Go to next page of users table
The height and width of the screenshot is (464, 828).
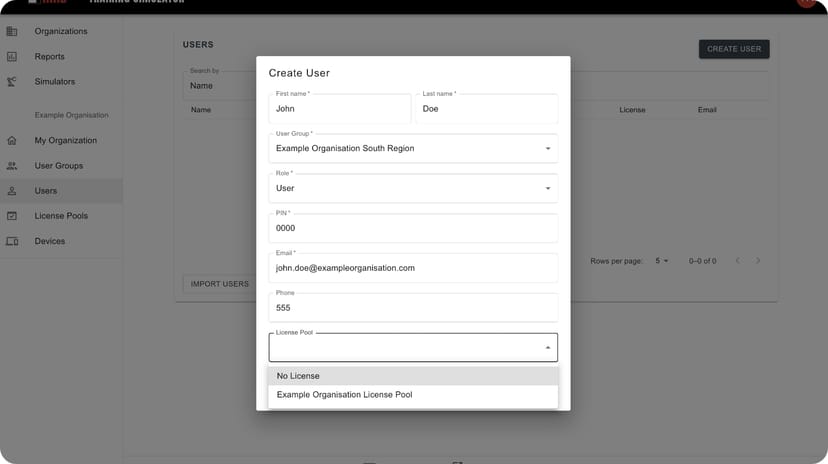click(758, 261)
